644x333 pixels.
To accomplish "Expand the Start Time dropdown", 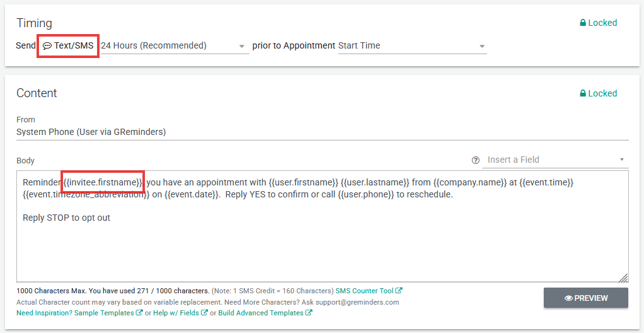I will pos(412,46).
